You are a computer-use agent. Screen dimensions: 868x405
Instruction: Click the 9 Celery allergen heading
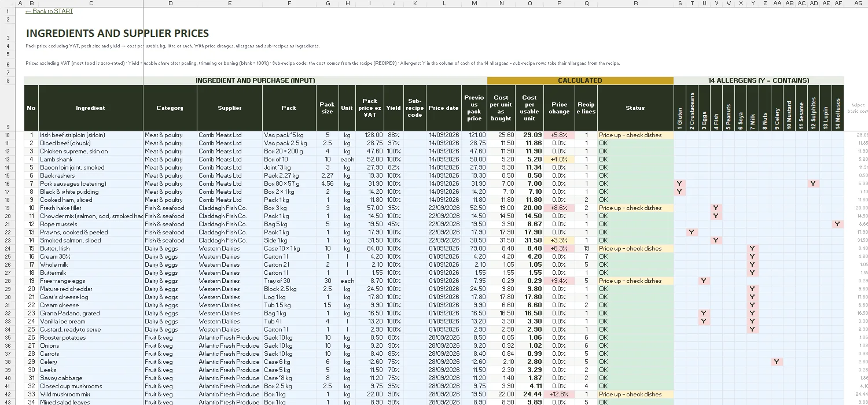[777, 108]
